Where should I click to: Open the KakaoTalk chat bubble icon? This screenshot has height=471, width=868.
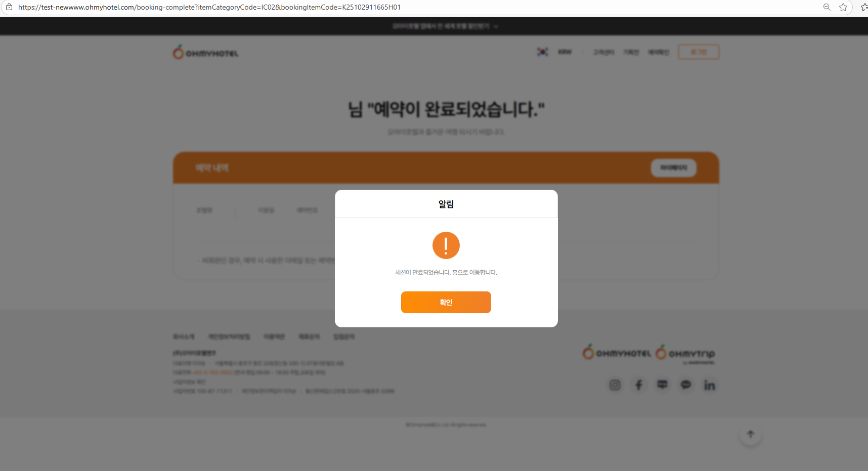click(686, 385)
